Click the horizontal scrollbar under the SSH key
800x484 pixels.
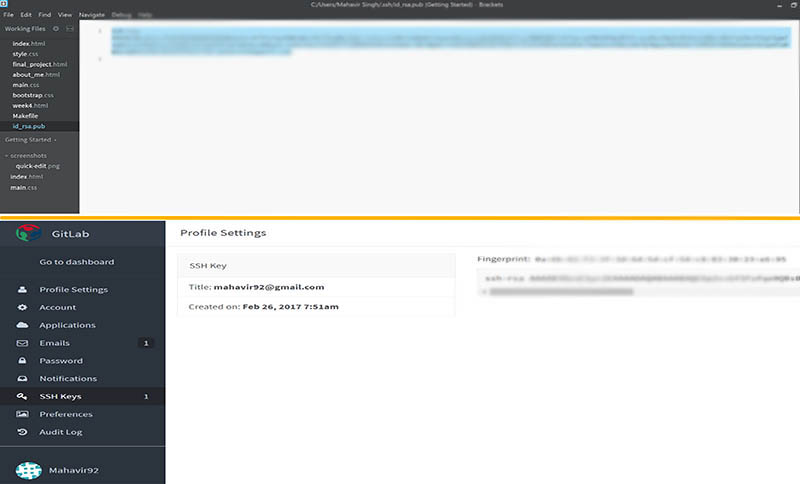pyautogui.click(x=561, y=292)
